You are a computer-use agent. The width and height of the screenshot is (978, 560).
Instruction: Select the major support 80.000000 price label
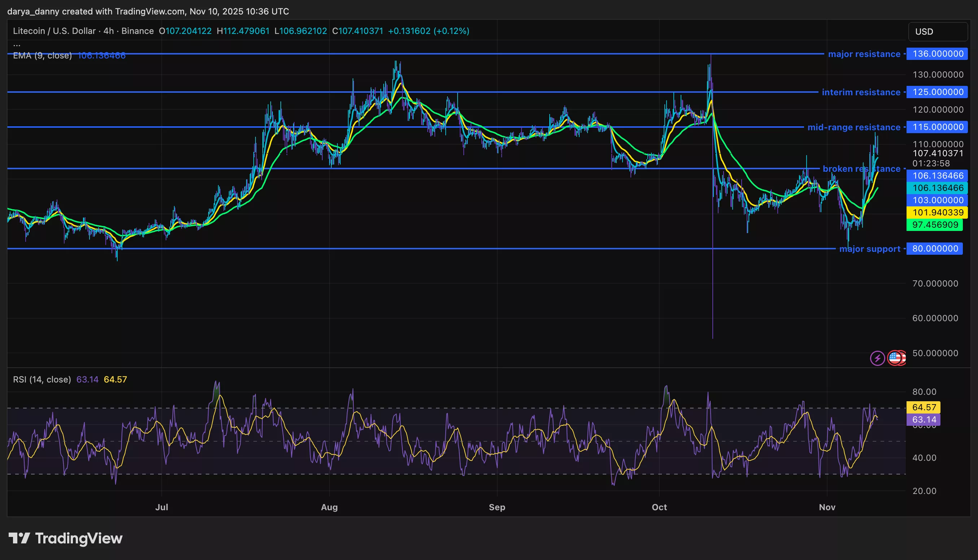pos(935,249)
